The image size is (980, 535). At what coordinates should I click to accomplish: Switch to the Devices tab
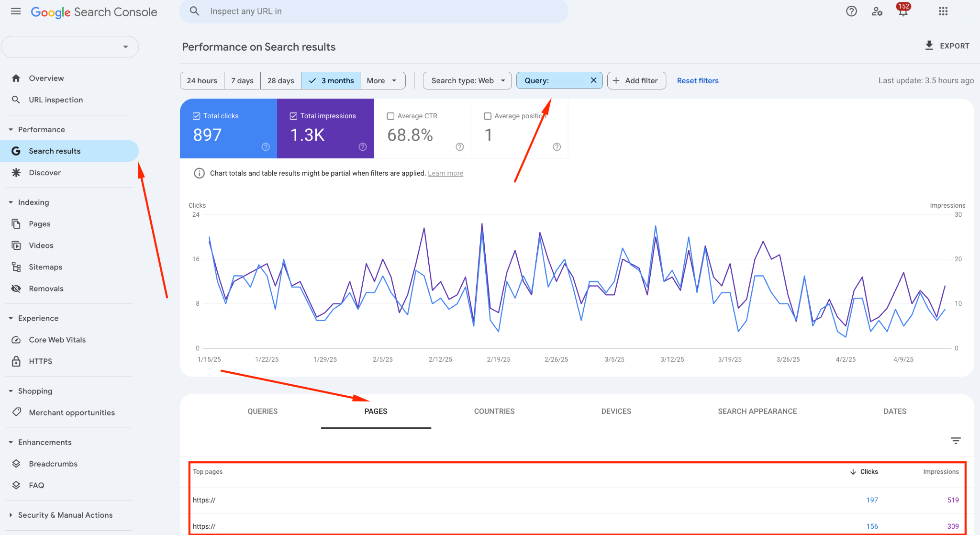point(616,411)
